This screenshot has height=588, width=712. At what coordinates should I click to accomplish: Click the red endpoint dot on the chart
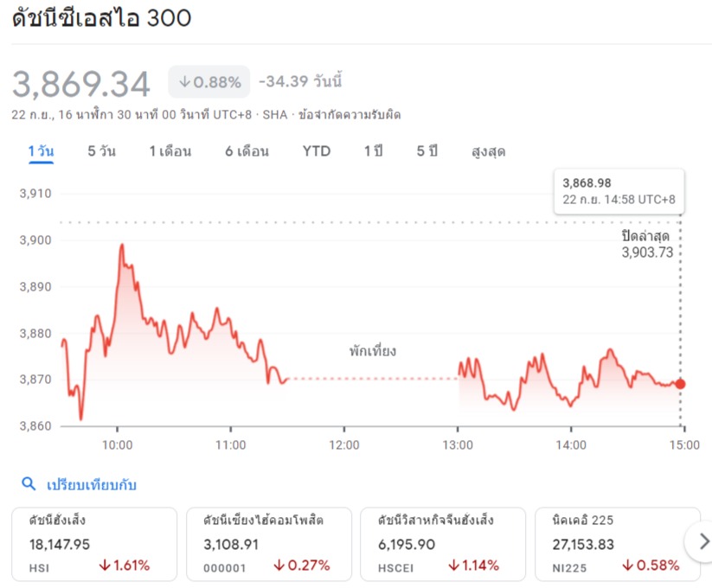pyautogui.click(x=680, y=384)
